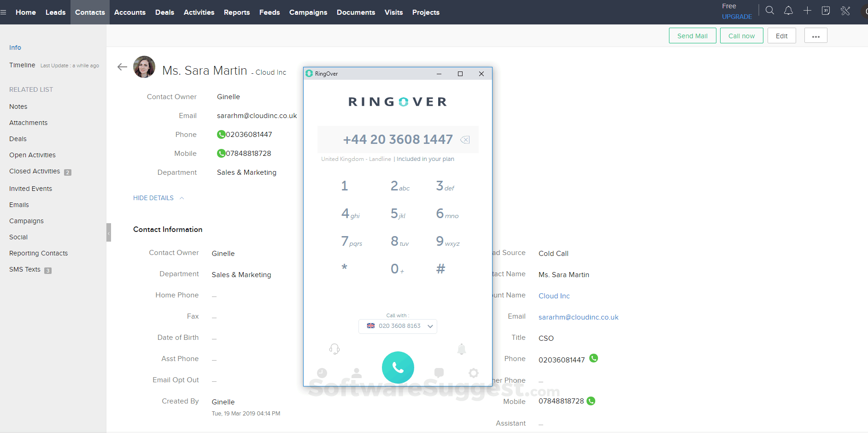Click Call now button
868x433 pixels.
tap(741, 36)
